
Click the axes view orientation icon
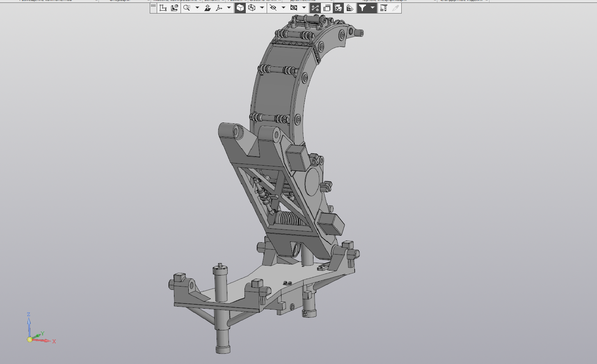[219, 8]
